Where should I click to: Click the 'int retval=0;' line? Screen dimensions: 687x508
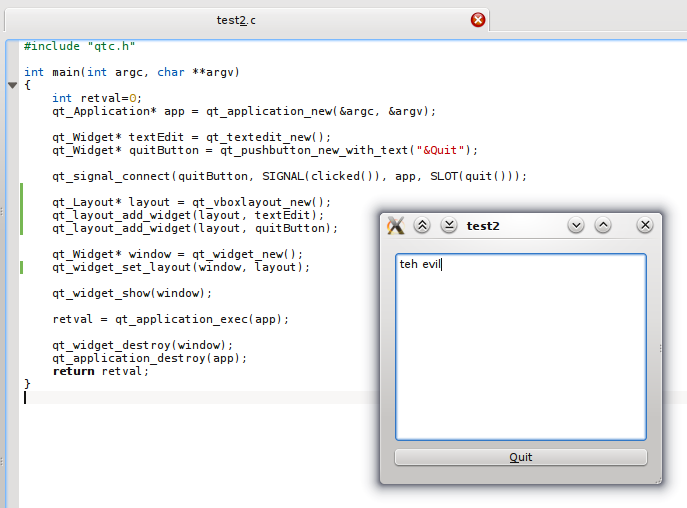coord(97,98)
